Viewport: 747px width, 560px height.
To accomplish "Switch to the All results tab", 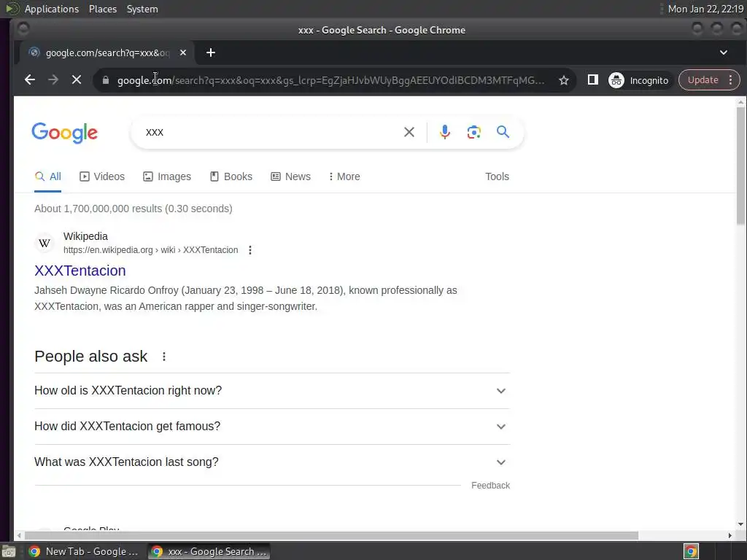I will [x=47, y=176].
